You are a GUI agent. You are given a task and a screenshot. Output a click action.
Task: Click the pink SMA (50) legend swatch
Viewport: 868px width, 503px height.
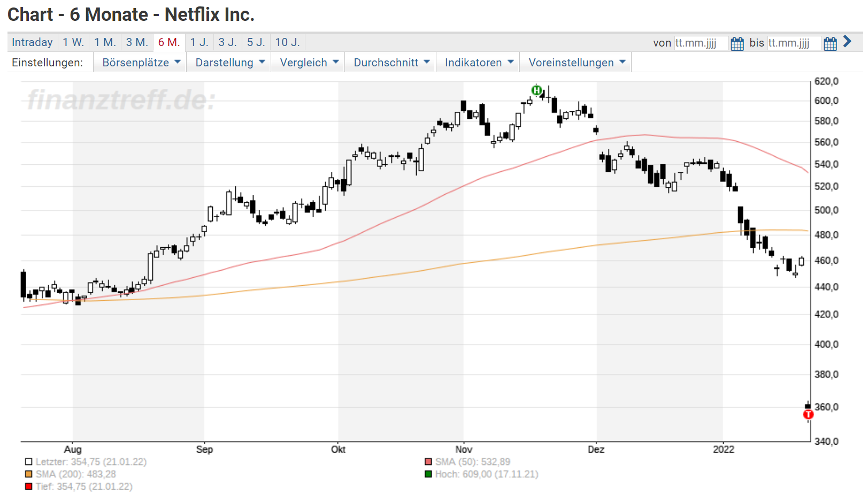(x=428, y=462)
